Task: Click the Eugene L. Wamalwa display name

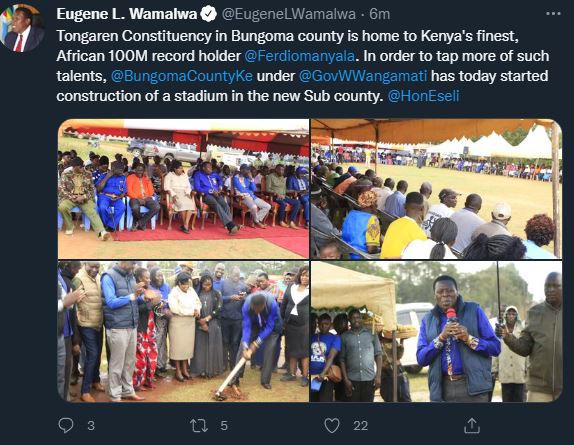Action: pos(127,14)
